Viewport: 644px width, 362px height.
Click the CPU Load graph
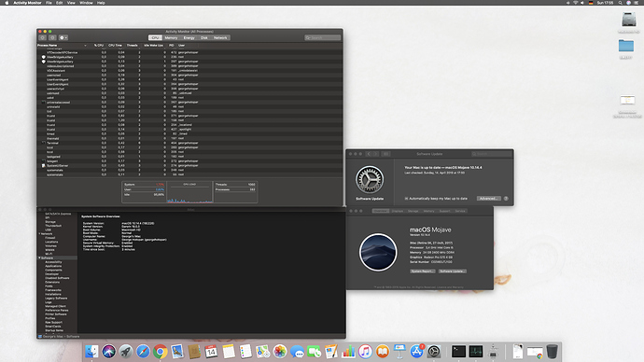(x=189, y=192)
